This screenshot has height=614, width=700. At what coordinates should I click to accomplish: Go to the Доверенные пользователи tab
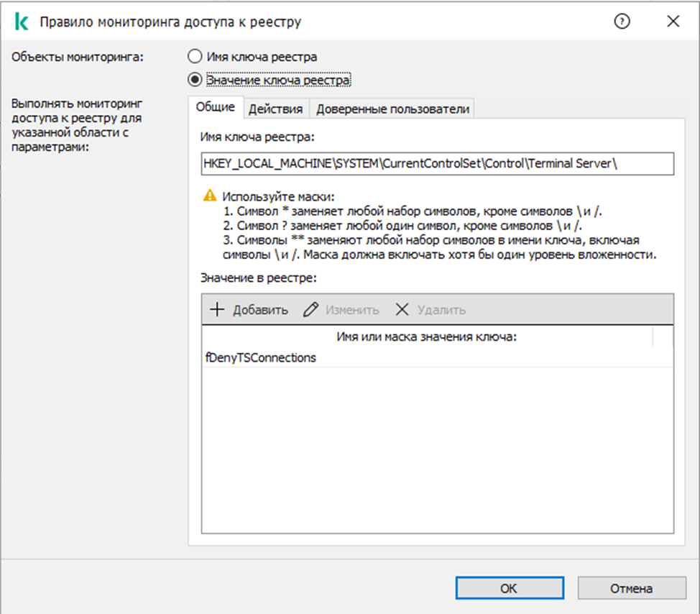(392, 109)
